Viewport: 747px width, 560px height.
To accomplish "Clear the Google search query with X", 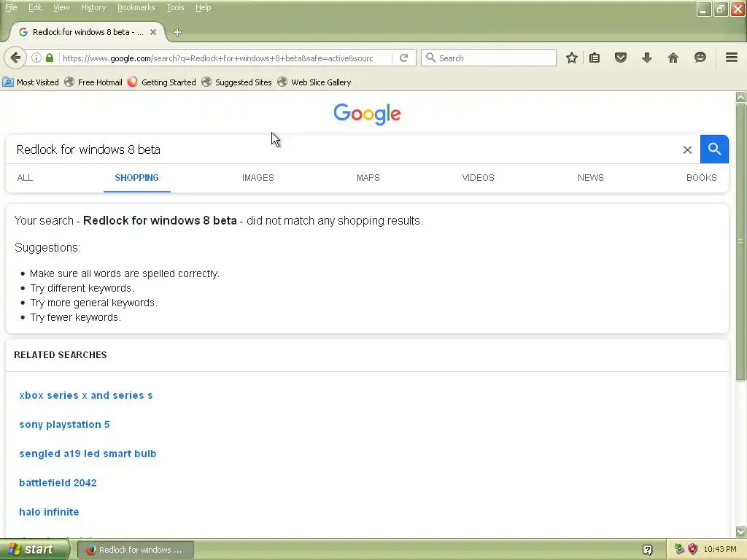I will point(687,149).
